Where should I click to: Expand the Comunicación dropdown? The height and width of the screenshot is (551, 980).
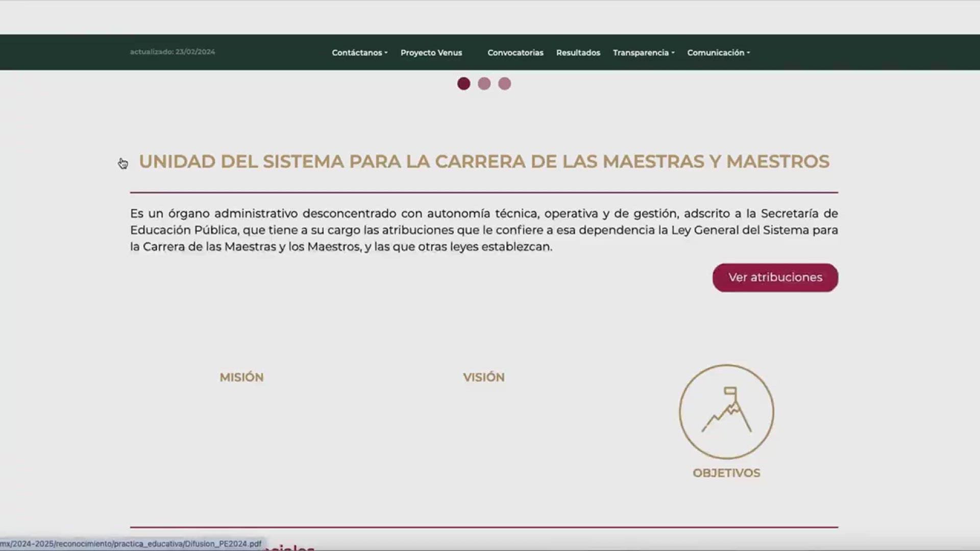[x=718, y=53]
